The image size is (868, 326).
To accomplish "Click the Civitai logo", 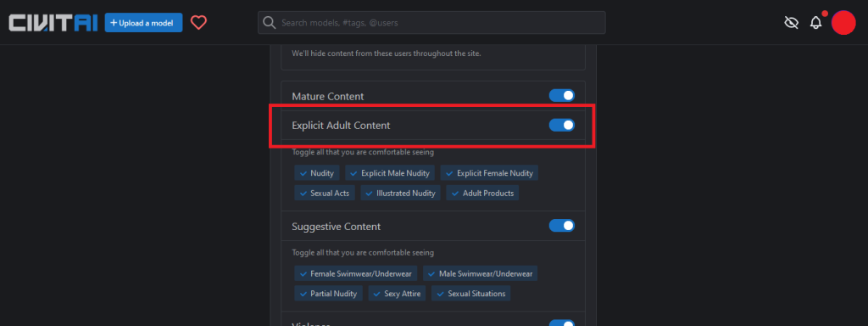I will [x=53, y=23].
